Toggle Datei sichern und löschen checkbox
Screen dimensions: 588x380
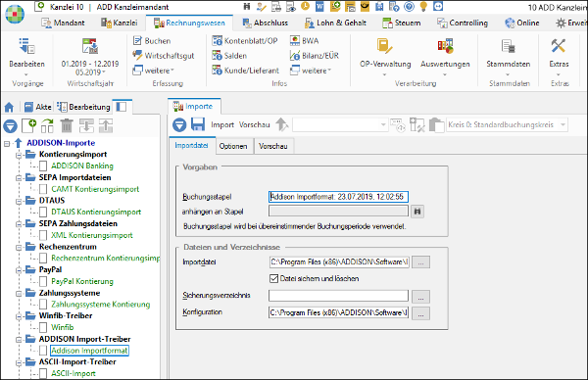click(273, 278)
